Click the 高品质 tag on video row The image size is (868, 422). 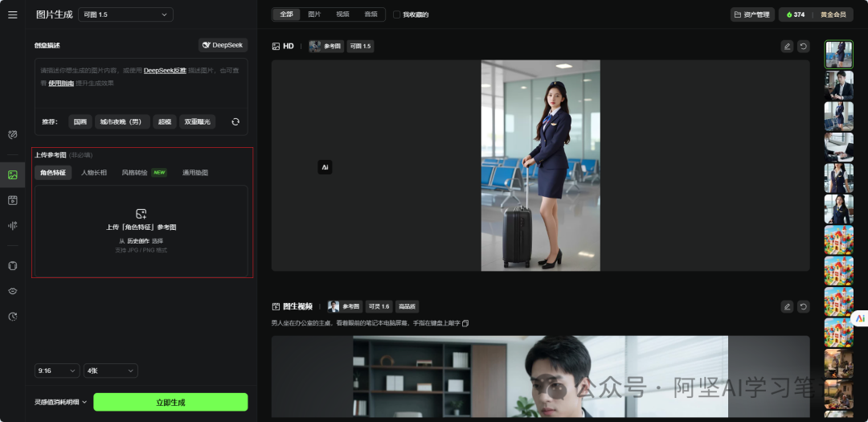pos(407,306)
